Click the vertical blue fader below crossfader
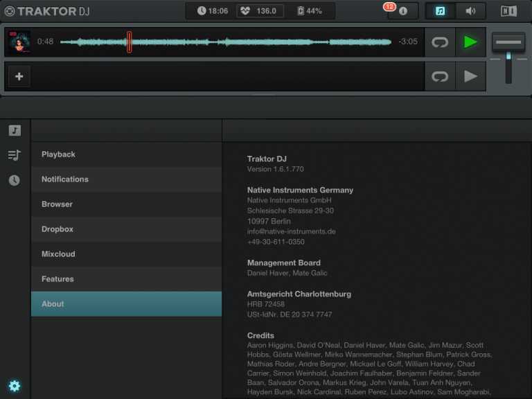Screen dimensions: 532x399 click(x=508, y=67)
